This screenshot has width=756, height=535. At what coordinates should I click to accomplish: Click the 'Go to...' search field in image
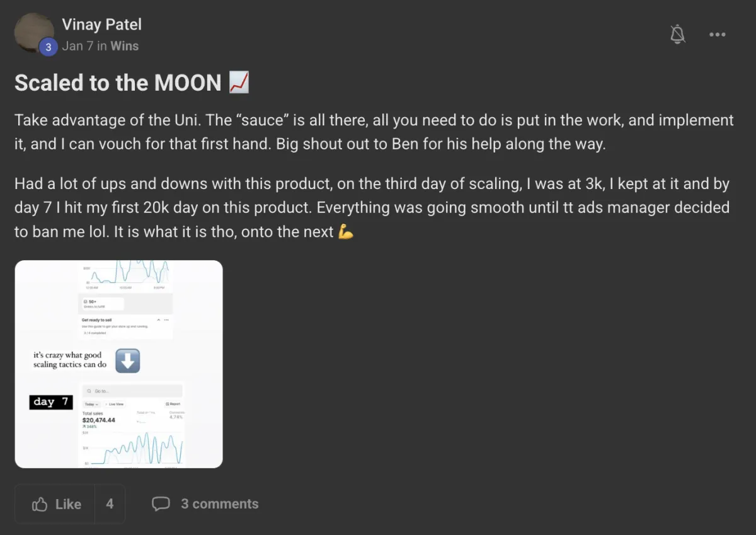(132, 391)
